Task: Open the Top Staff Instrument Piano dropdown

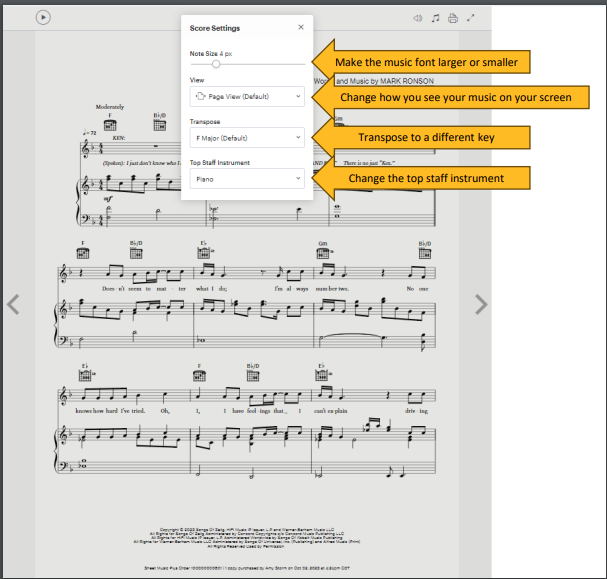Action: pos(247,179)
